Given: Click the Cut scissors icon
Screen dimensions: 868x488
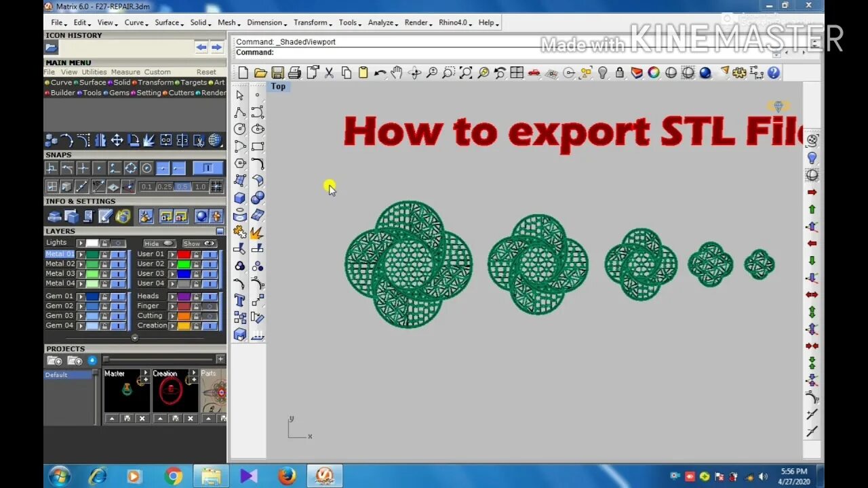Looking at the screenshot, I should (x=329, y=73).
